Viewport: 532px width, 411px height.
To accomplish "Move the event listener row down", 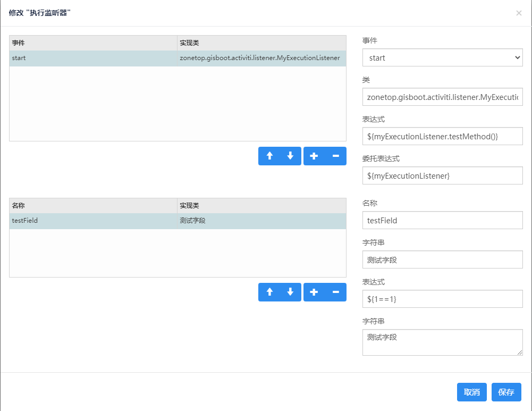I will point(290,156).
